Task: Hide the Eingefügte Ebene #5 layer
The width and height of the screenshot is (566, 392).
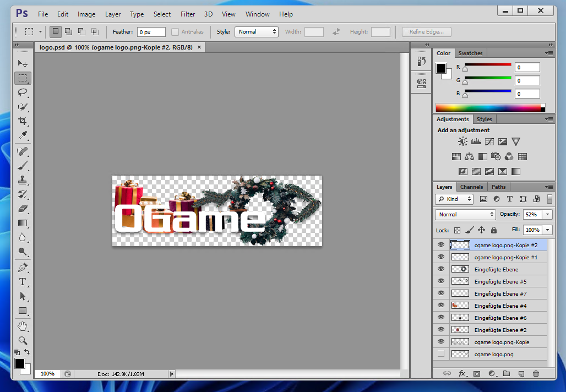Action: tap(441, 281)
